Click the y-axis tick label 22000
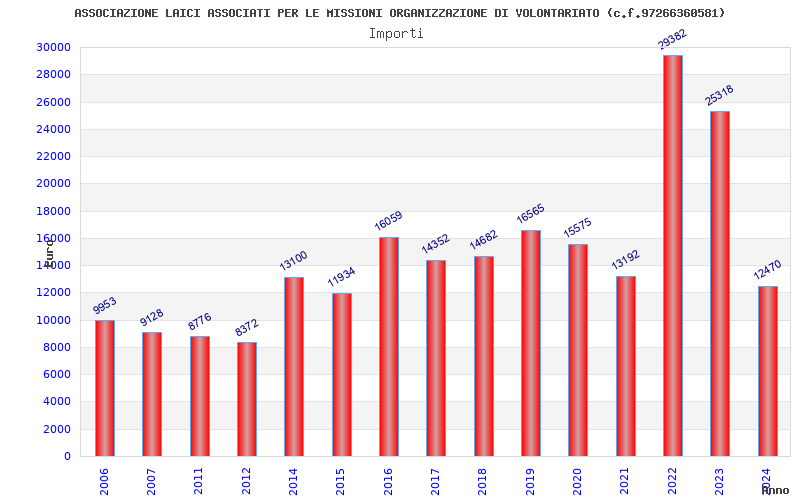The width and height of the screenshot is (800, 500). pos(54,156)
